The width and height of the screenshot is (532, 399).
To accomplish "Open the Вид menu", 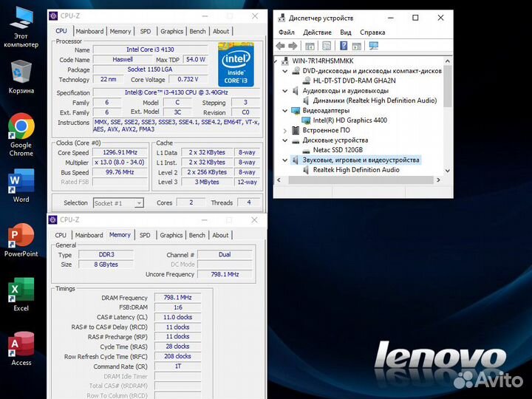I will [345, 33].
